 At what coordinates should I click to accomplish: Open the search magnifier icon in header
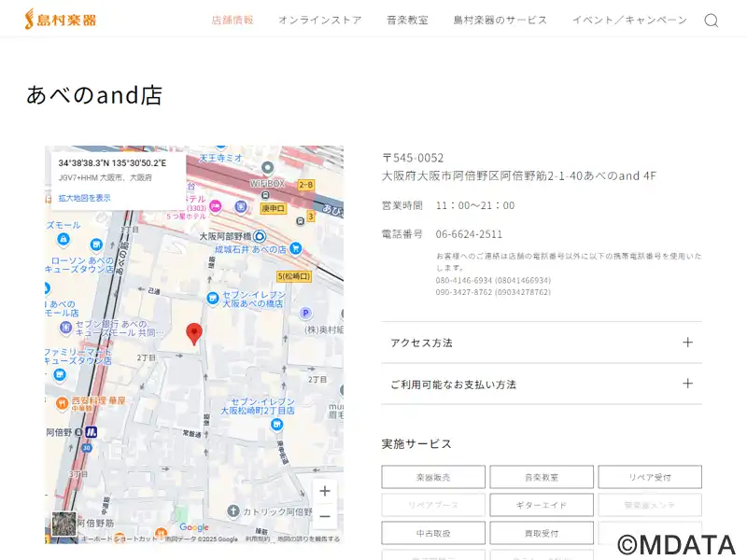712,21
